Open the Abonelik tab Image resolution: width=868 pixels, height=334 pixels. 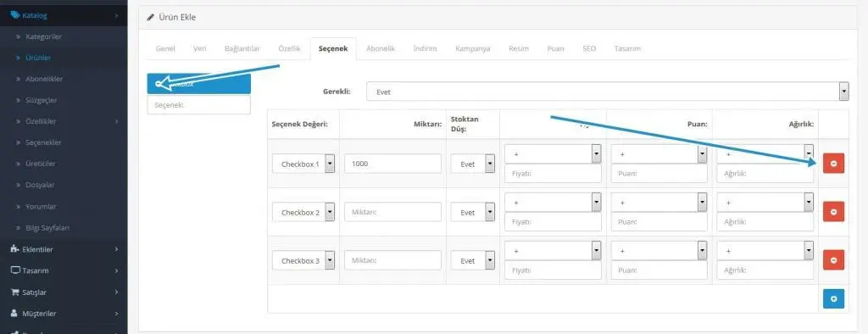click(381, 48)
